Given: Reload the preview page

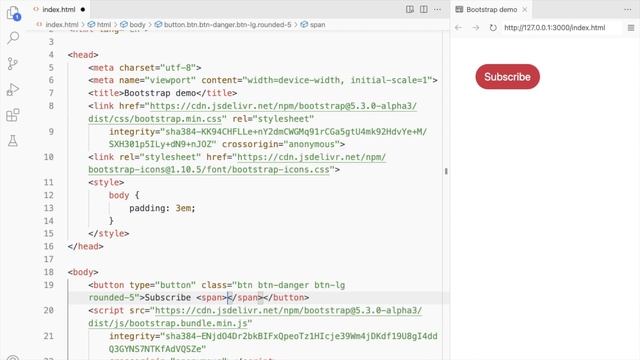Looking at the screenshot, I should click(493, 28).
